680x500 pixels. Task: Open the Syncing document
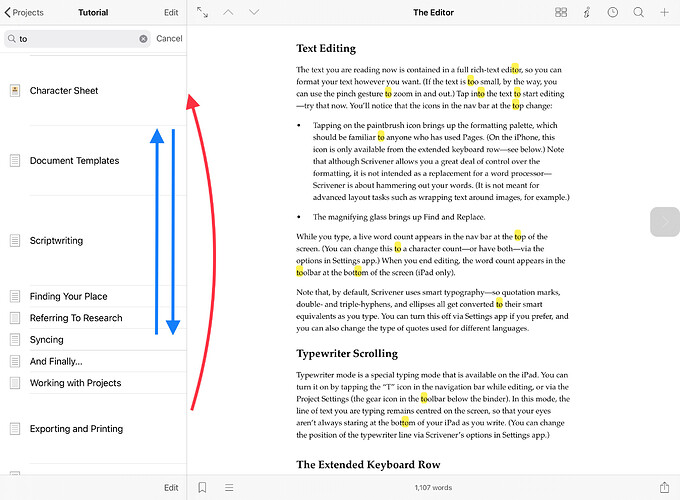tap(93, 340)
